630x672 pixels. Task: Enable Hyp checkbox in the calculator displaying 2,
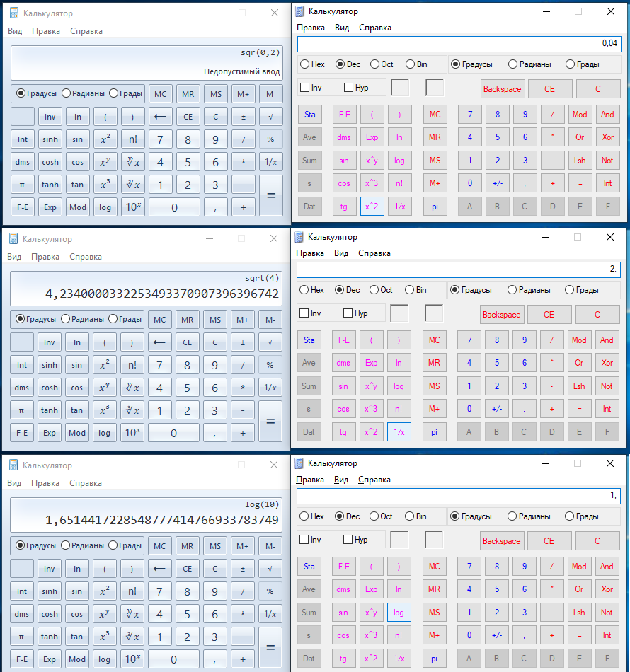(355, 313)
